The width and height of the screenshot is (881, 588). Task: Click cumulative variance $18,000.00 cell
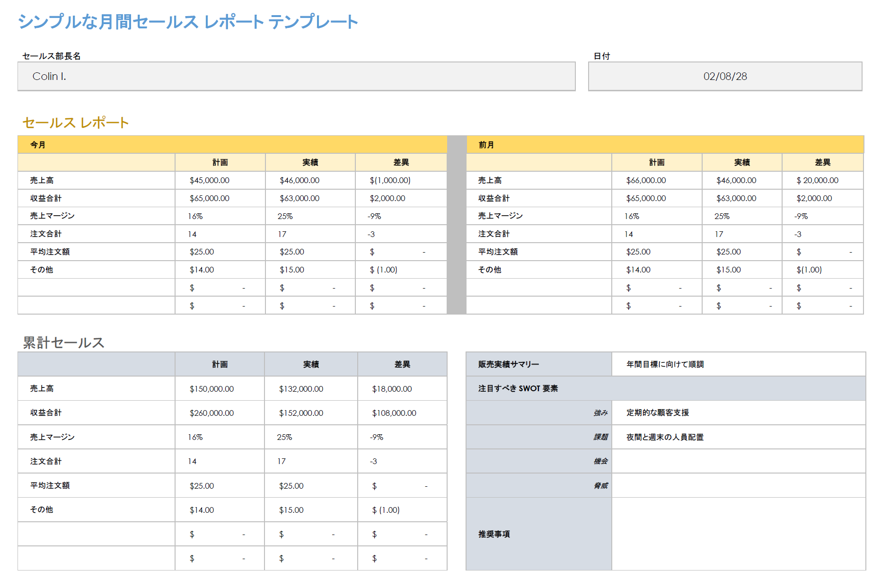click(402, 389)
